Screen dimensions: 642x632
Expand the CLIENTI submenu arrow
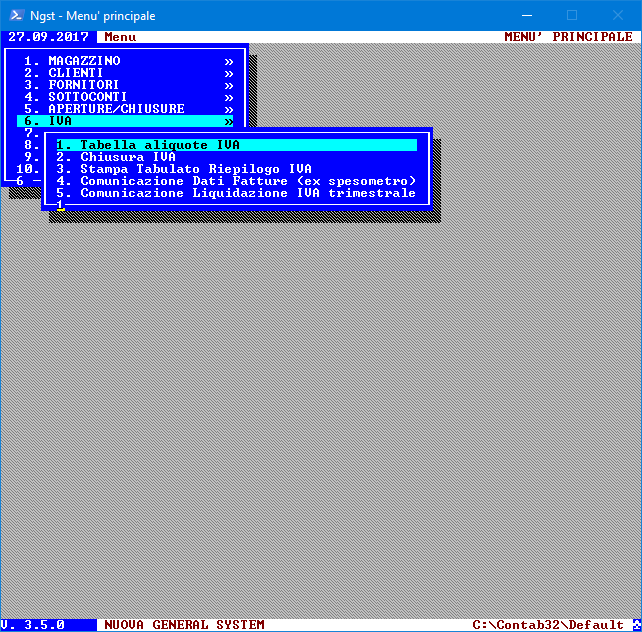pyautogui.click(x=229, y=73)
